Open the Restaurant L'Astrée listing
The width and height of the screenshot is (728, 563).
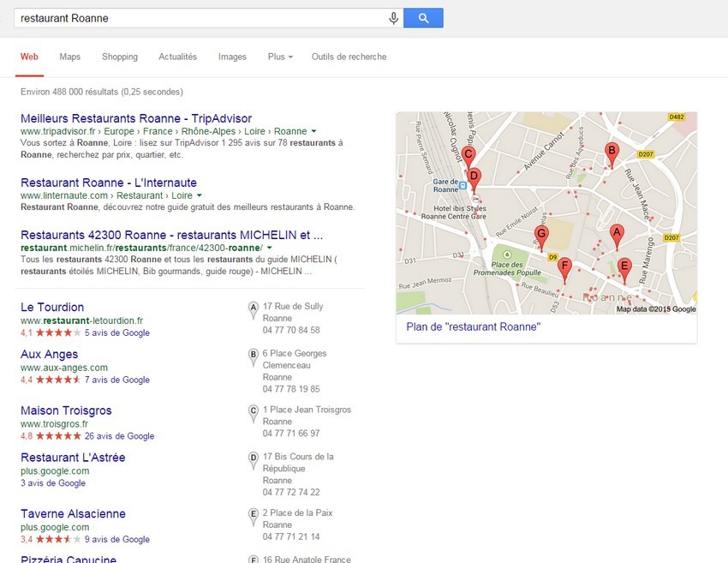pos(73,458)
